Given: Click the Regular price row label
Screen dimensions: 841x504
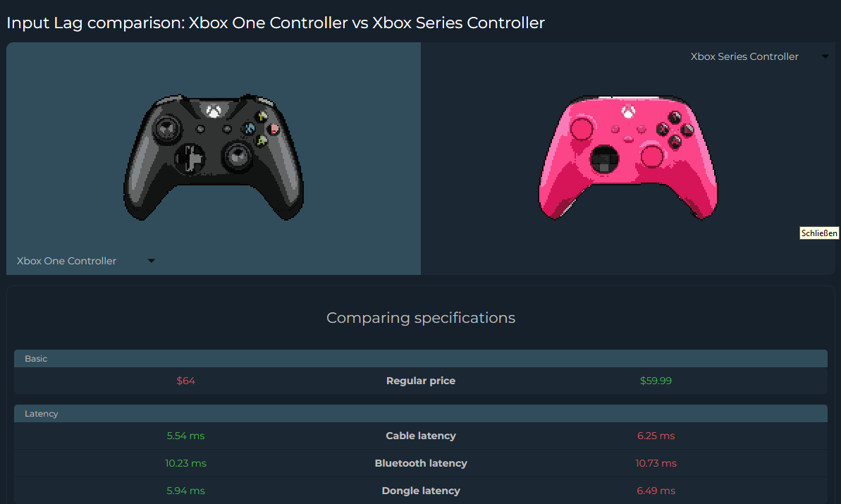Looking at the screenshot, I should pyautogui.click(x=420, y=381).
